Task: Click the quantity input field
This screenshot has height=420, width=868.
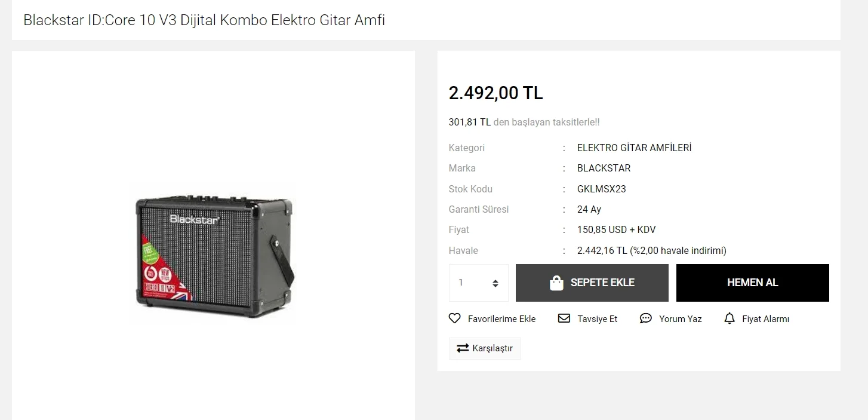Action: [479, 283]
